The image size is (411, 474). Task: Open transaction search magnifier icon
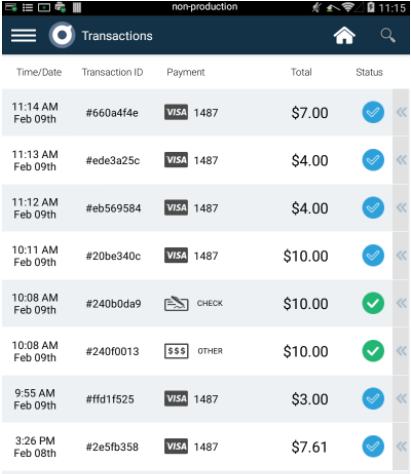(x=388, y=35)
